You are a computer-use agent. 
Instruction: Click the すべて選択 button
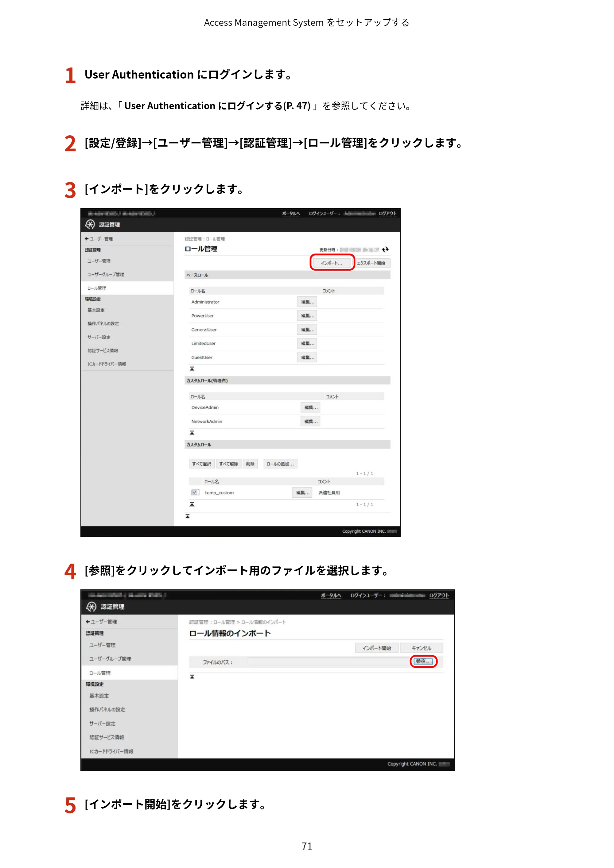tap(202, 464)
